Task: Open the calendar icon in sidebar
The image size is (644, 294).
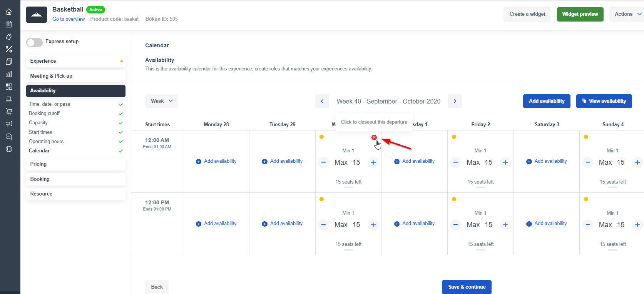Action: click(9, 24)
